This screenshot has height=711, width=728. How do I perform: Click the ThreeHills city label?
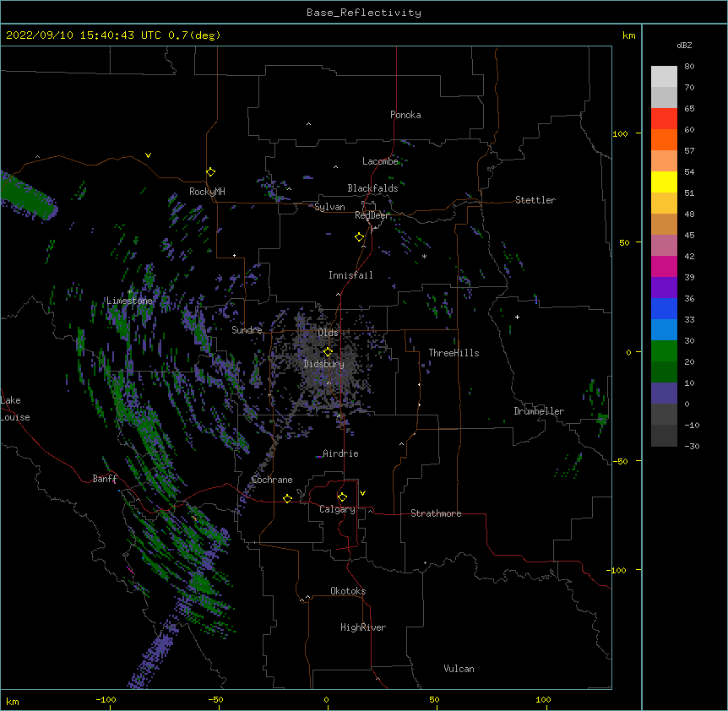454,353
